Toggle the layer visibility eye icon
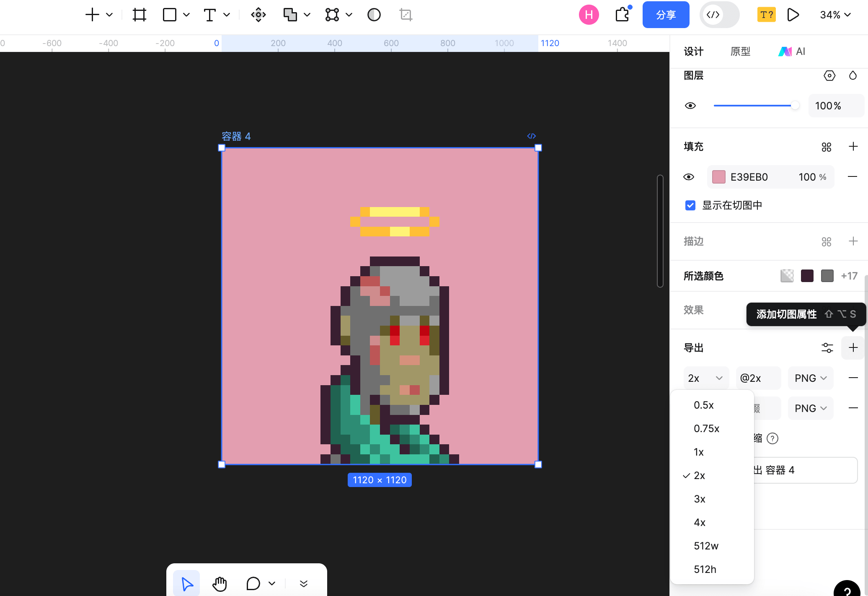The image size is (868, 596). (690, 106)
